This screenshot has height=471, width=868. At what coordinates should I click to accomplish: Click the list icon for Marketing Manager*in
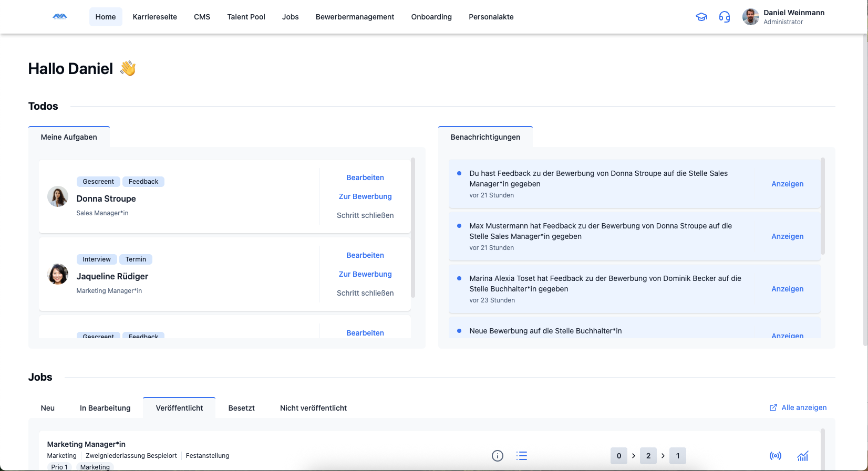click(x=521, y=456)
